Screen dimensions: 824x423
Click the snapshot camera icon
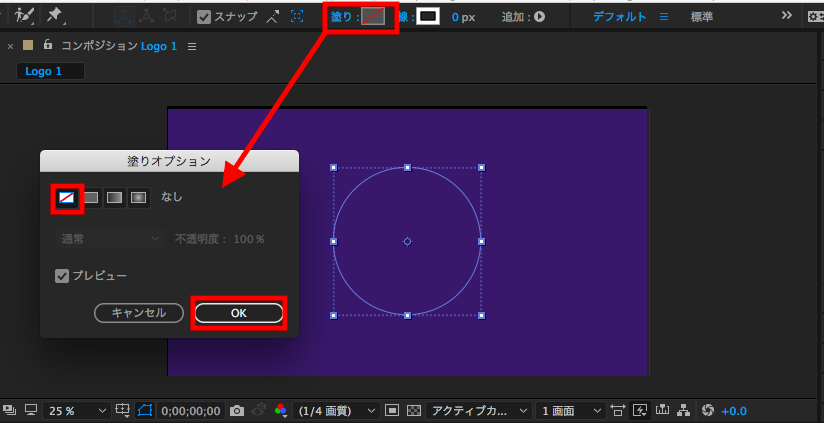pos(238,410)
